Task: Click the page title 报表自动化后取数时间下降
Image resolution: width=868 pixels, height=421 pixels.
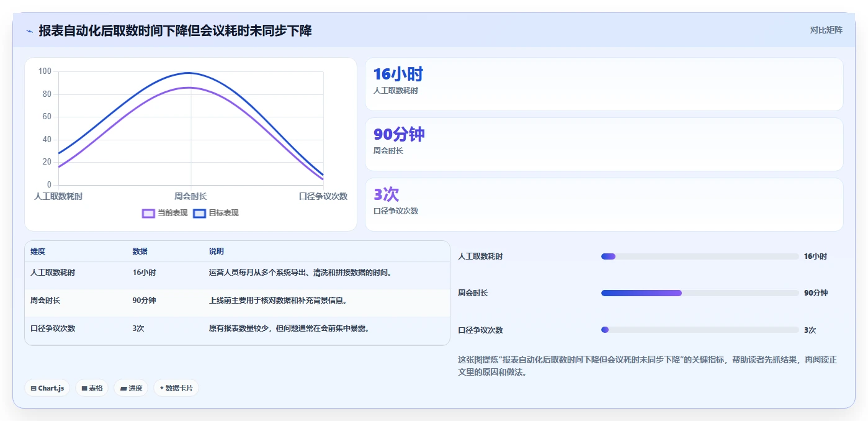Action: coord(175,30)
